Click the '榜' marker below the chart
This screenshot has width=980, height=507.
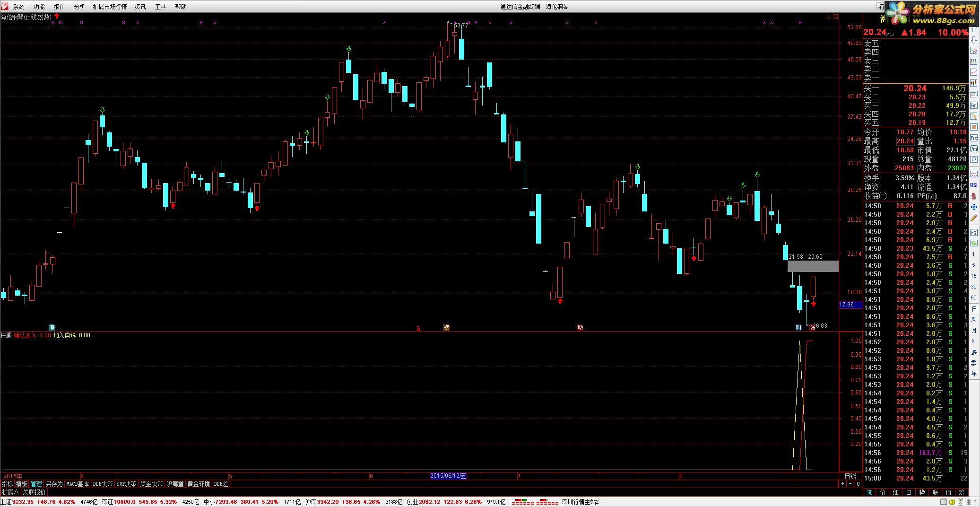click(446, 327)
